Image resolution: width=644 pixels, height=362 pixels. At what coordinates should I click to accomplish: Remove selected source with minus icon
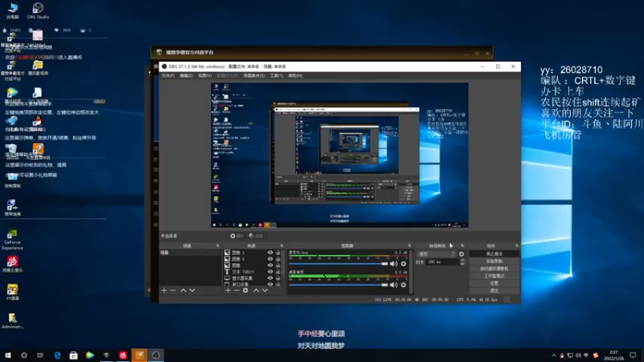pyautogui.click(x=237, y=290)
